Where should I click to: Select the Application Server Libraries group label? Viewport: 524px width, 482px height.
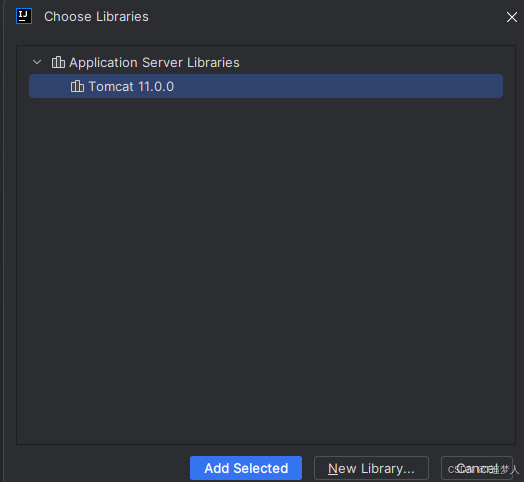coord(154,63)
